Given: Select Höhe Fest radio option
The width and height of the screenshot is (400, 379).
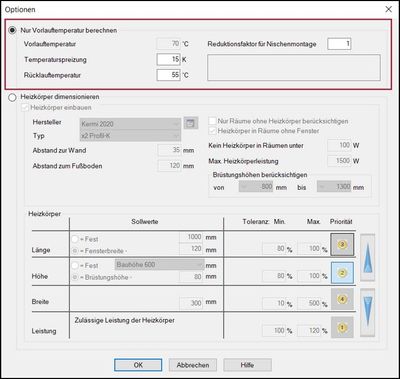Looking at the screenshot, I should click(75, 266).
